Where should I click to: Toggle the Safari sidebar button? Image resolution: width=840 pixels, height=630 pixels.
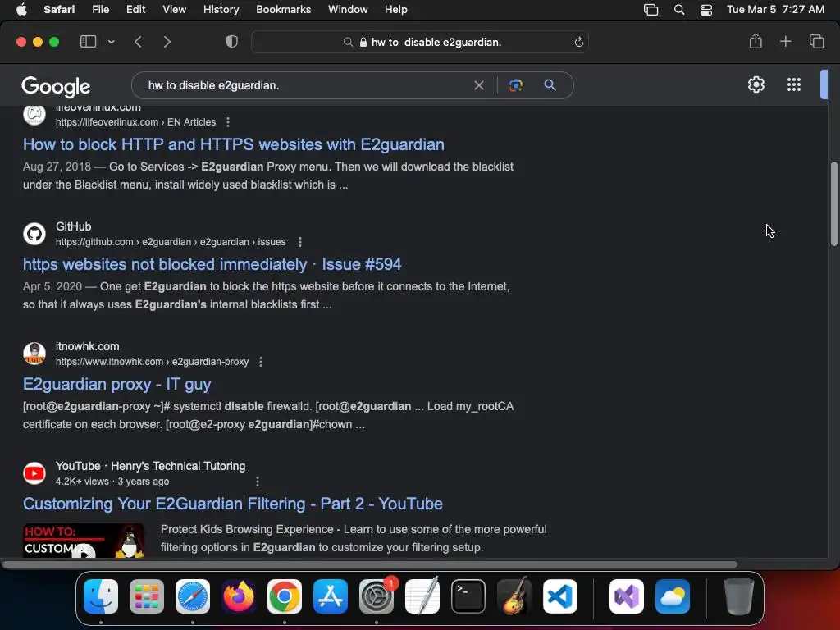pos(88,42)
